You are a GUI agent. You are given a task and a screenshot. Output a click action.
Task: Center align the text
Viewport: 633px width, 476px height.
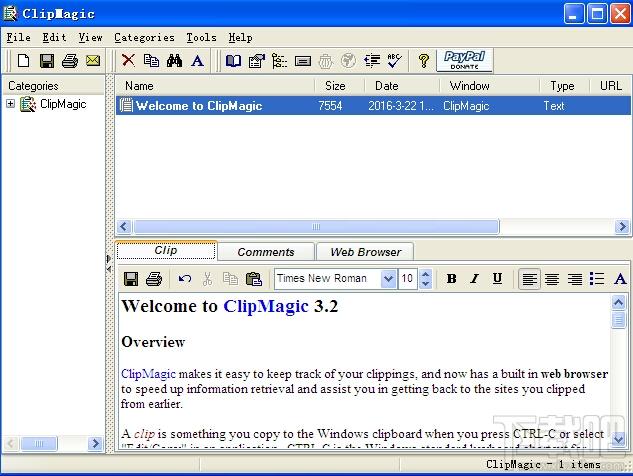[x=552, y=279]
